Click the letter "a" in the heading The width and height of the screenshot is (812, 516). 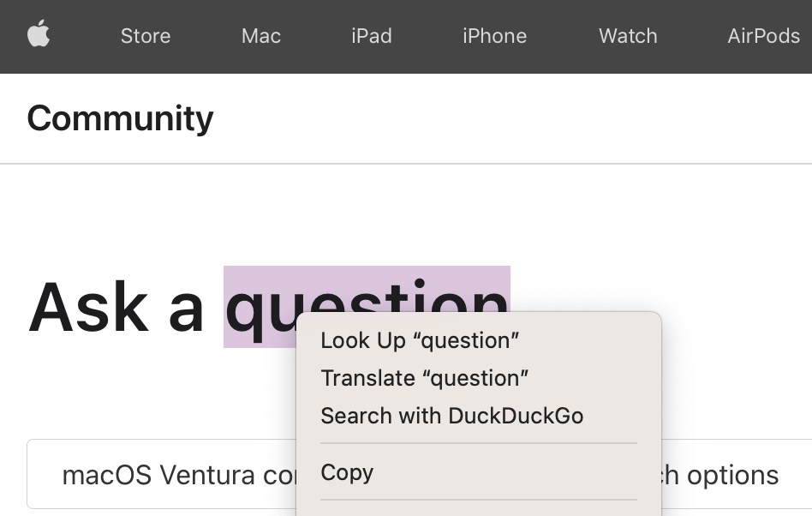coord(186,309)
